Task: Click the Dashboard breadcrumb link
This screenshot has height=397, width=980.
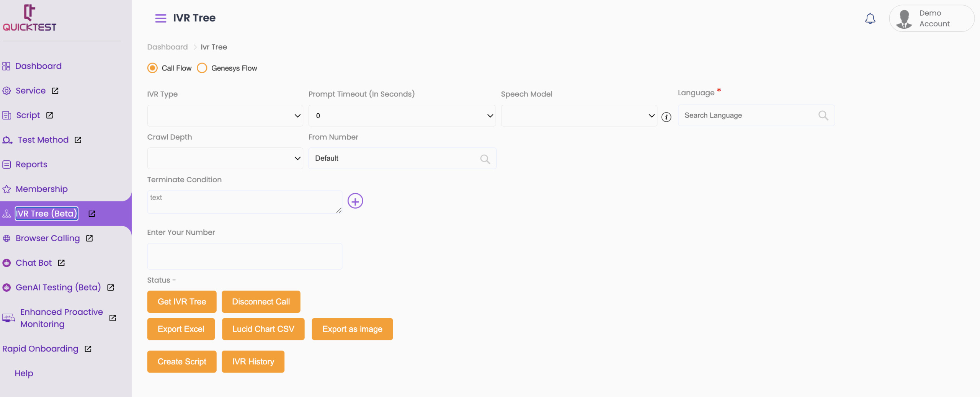Action: (167, 47)
